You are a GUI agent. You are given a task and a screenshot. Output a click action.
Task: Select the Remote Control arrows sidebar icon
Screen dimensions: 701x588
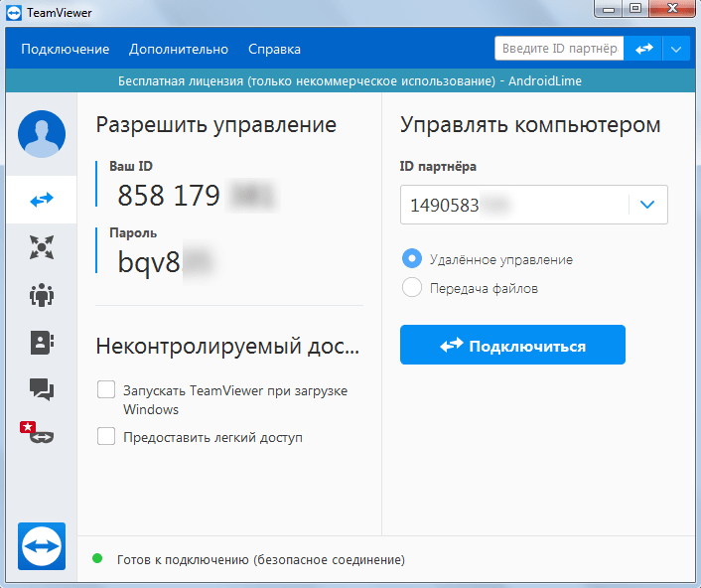coord(42,200)
